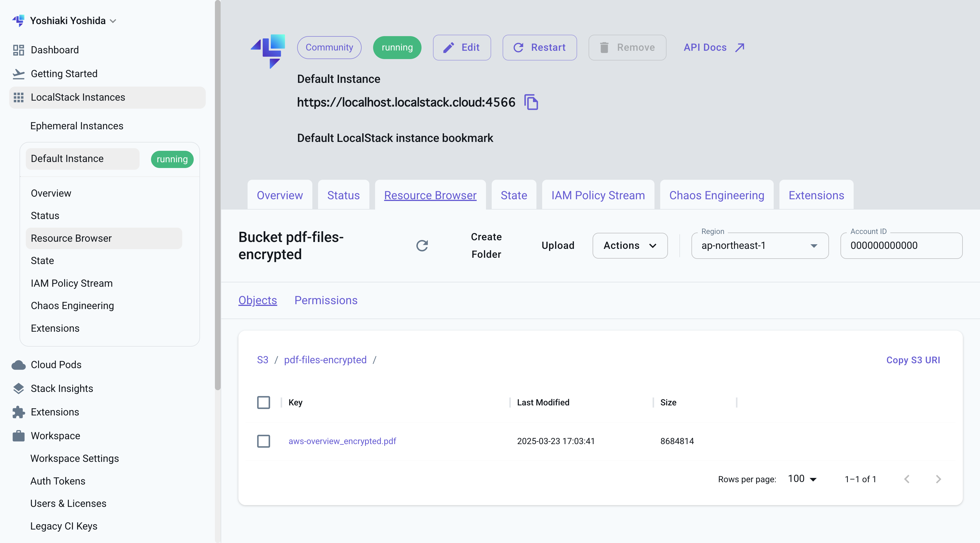
Task: Click the Workspace briefcase icon
Action: 18,436
